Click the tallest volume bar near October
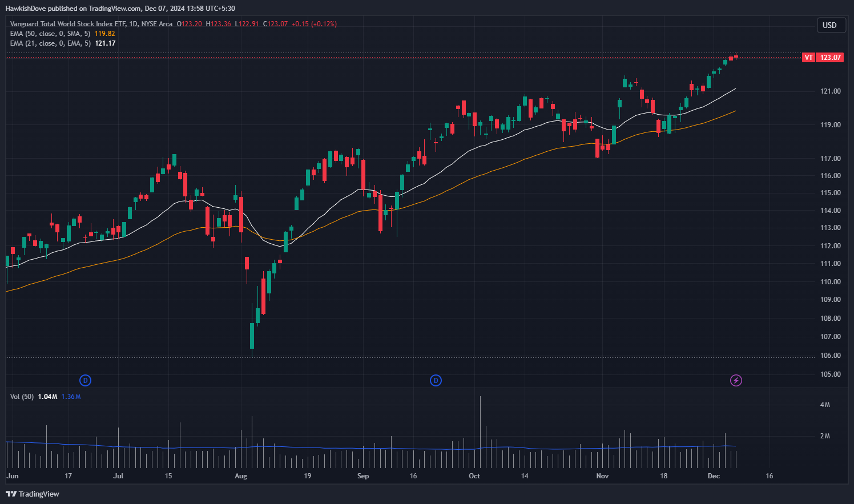 [481, 432]
